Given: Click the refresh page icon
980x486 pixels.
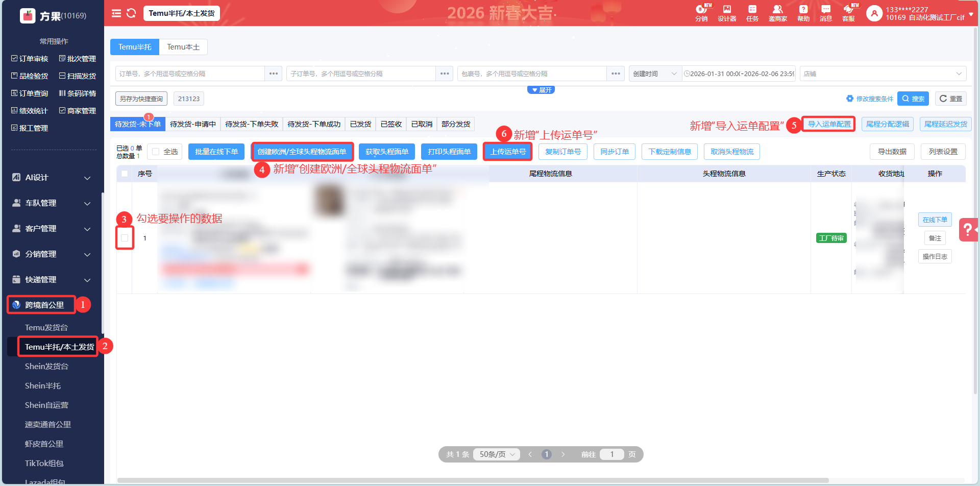Looking at the screenshot, I should coord(131,13).
